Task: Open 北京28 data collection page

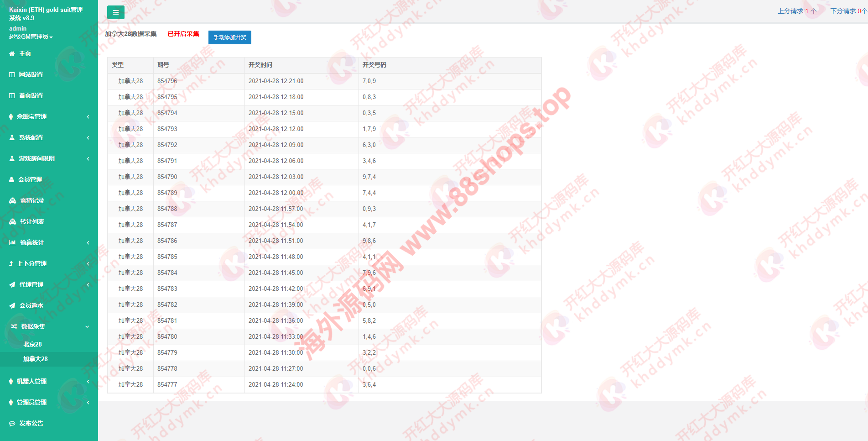Action: pyautogui.click(x=32, y=345)
